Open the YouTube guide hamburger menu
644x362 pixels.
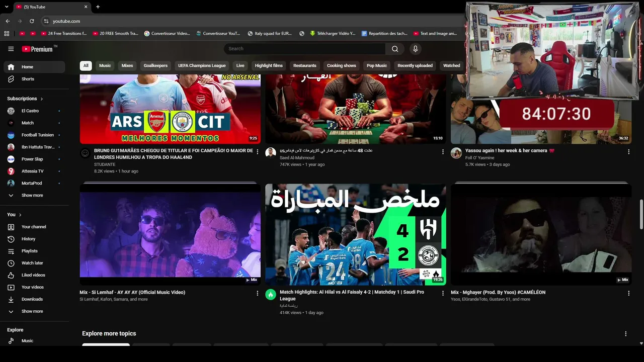click(x=11, y=49)
